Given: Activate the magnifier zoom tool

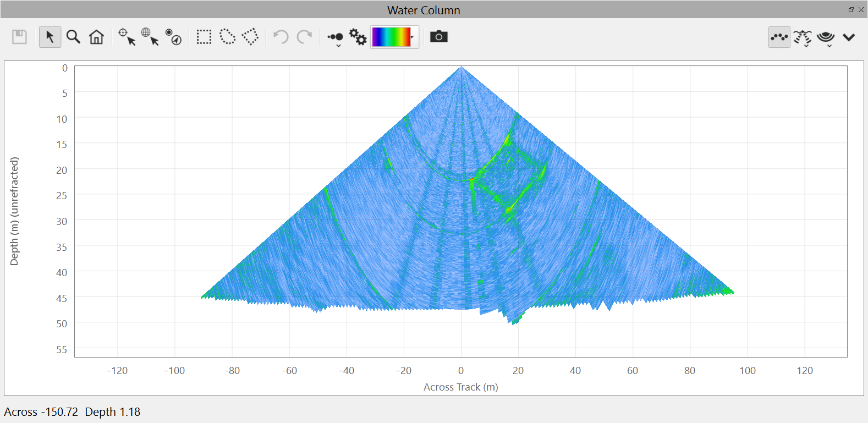Looking at the screenshot, I should [73, 37].
